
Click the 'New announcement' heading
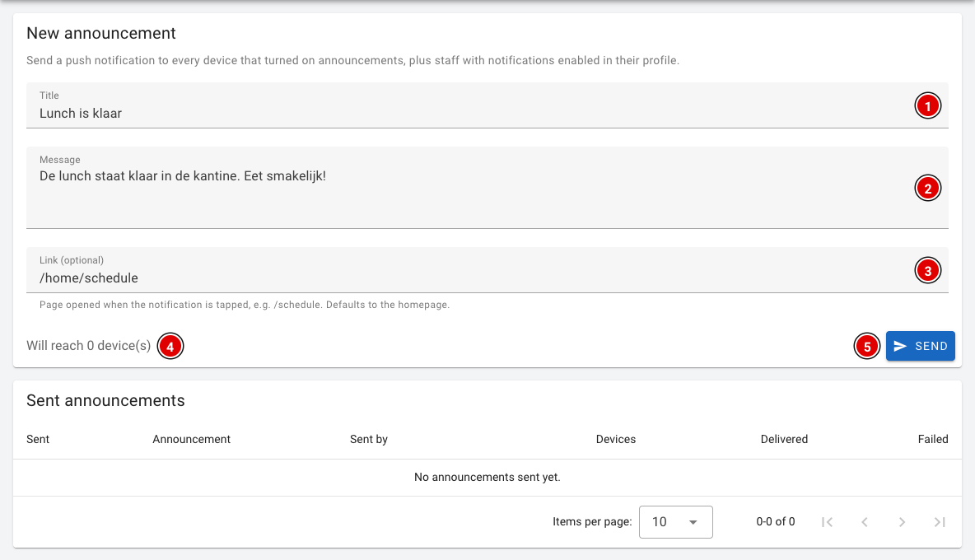(x=100, y=33)
